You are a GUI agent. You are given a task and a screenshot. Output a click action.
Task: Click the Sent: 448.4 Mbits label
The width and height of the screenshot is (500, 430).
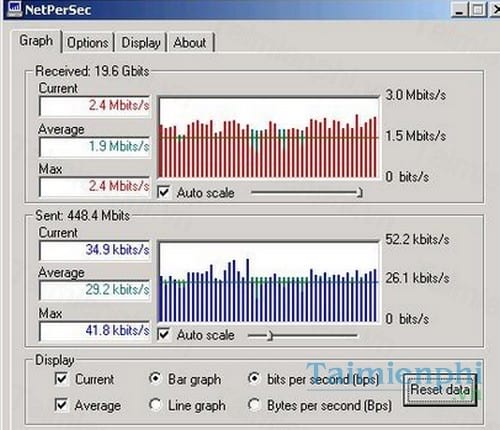pyautogui.click(x=82, y=216)
